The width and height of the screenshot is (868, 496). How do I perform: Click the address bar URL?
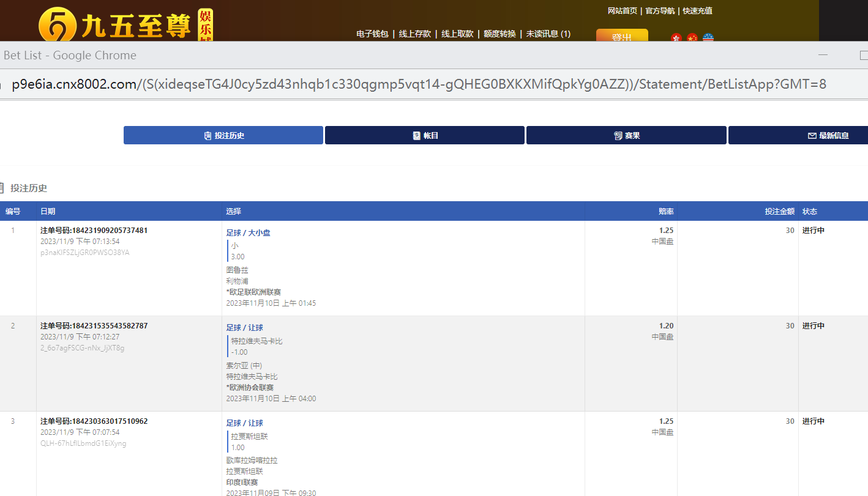point(419,84)
